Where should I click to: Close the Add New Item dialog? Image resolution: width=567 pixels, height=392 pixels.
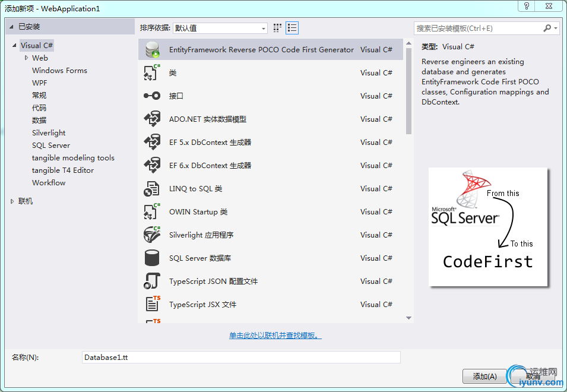click(549, 6)
